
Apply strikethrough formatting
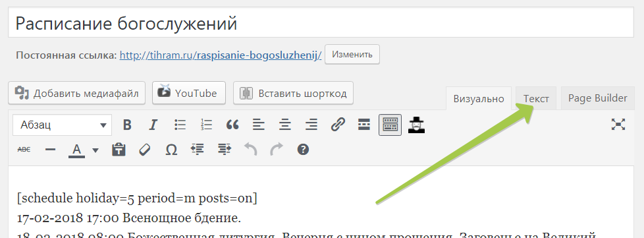24,150
